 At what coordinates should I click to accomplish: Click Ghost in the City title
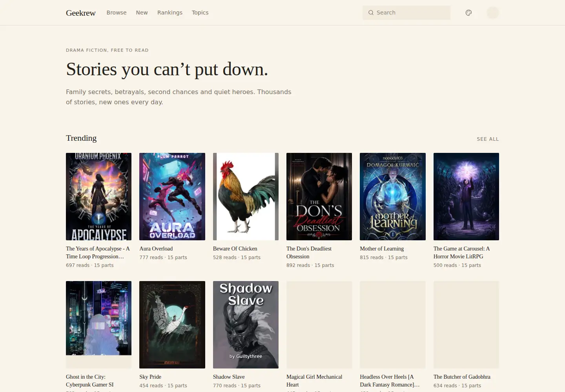click(x=90, y=381)
